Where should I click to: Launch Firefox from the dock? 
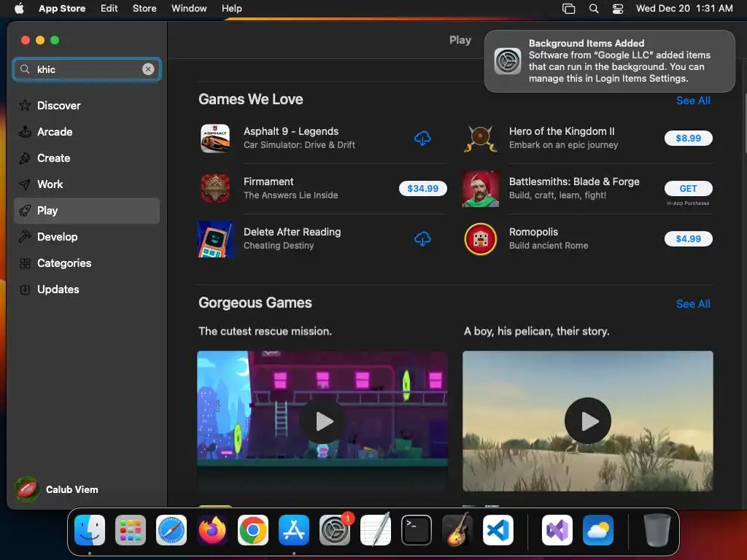point(212,530)
